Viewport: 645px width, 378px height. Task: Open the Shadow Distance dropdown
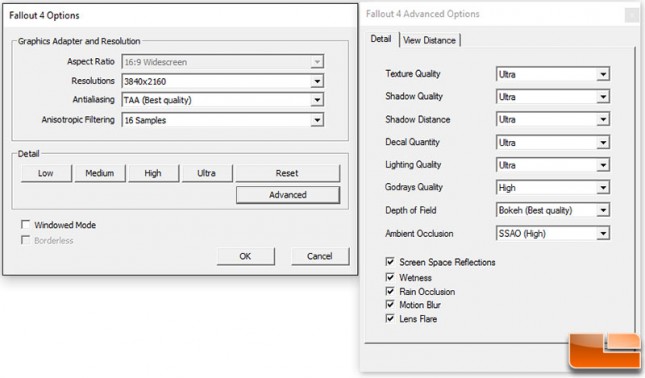click(553, 119)
